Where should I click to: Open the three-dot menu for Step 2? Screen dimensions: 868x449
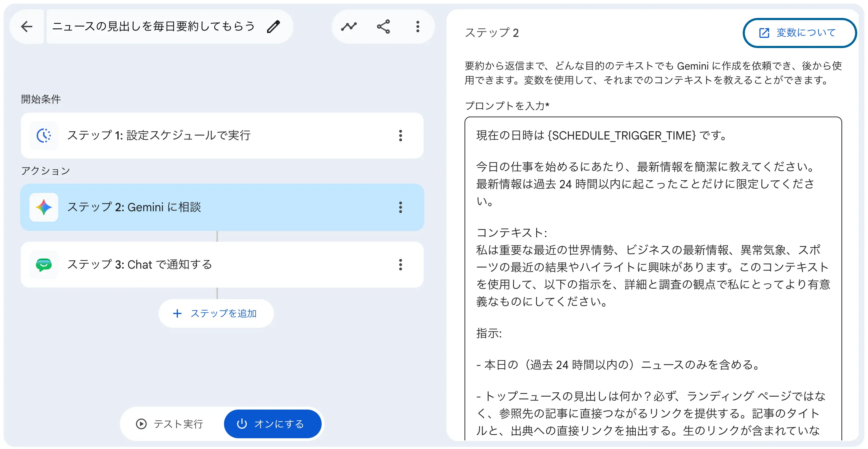click(401, 207)
